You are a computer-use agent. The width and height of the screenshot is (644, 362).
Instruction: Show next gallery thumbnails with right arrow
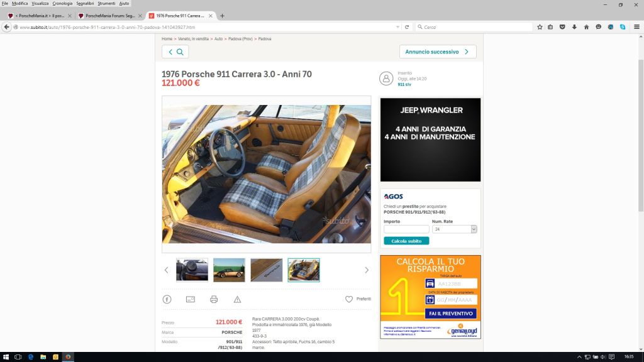[x=367, y=270]
